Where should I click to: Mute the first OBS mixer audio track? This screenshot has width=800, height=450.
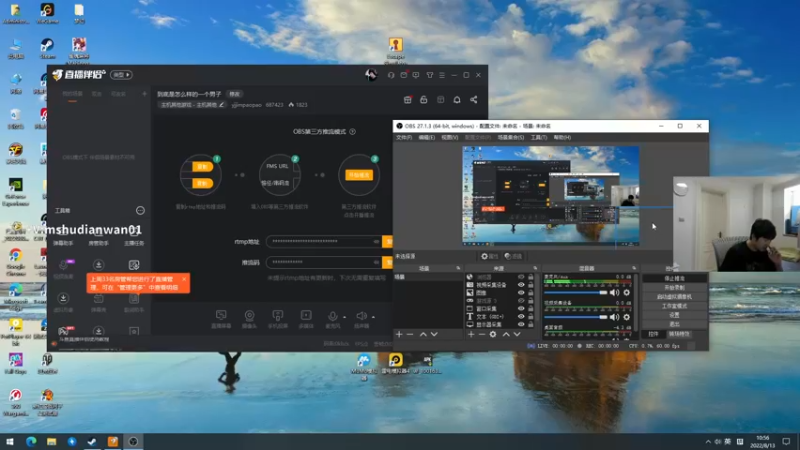pyautogui.click(x=614, y=293)
